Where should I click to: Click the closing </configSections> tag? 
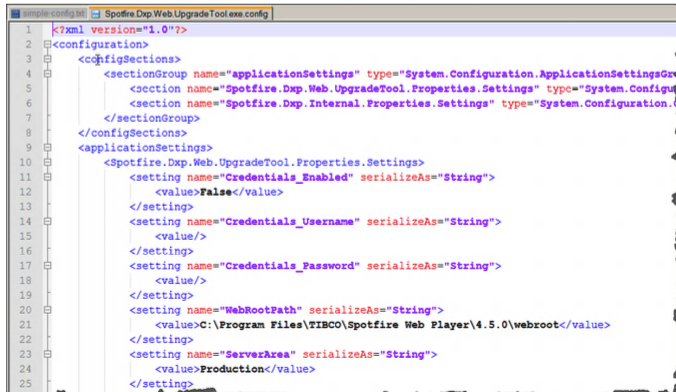pyautogui.click(x=132, y=133)
